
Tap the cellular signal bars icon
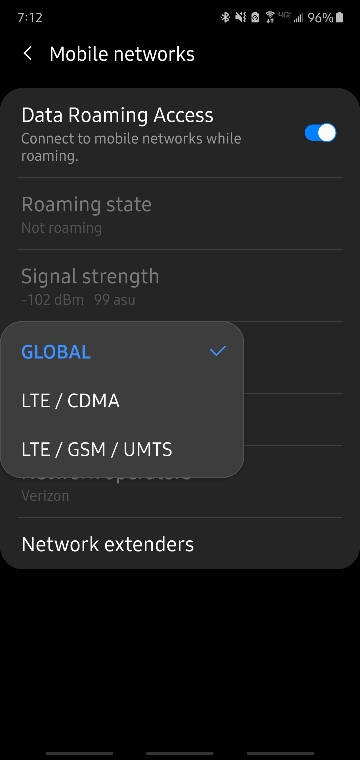(298, 18)
